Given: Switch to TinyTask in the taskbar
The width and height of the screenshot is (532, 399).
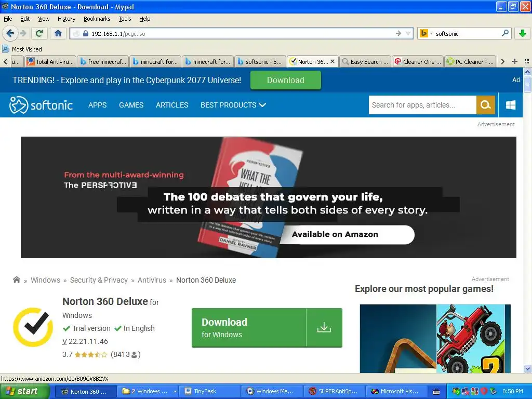Looking at the screenshot, I should click(209, 391).
